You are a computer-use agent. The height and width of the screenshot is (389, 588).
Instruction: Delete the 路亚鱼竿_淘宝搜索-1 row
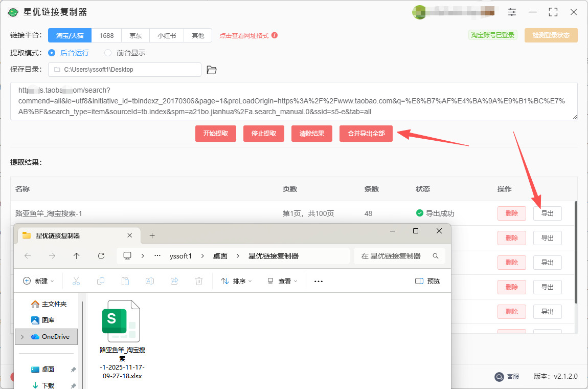(x=511, y=213)
